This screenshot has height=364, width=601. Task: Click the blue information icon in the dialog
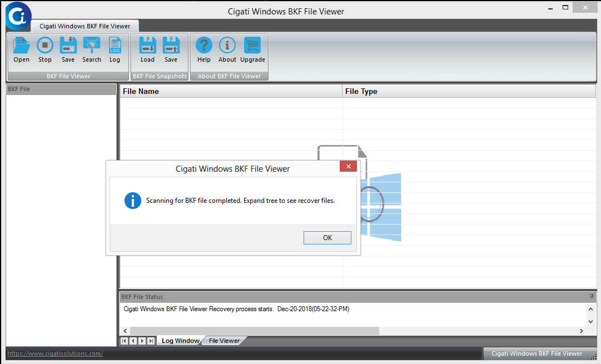(133, 201)
